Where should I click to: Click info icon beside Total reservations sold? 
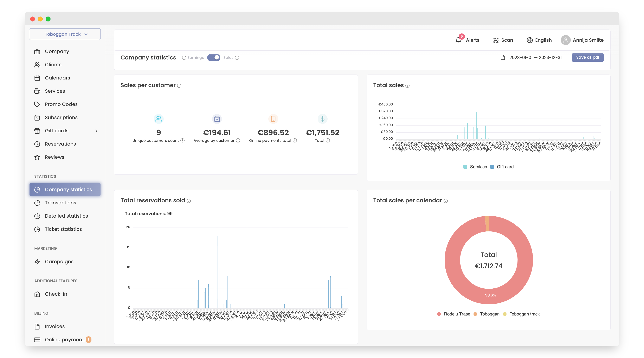click(x=189, y=201)
